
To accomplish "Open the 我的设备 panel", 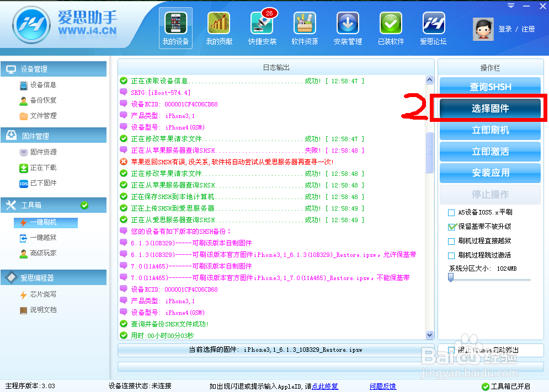I will coord(175,28).
